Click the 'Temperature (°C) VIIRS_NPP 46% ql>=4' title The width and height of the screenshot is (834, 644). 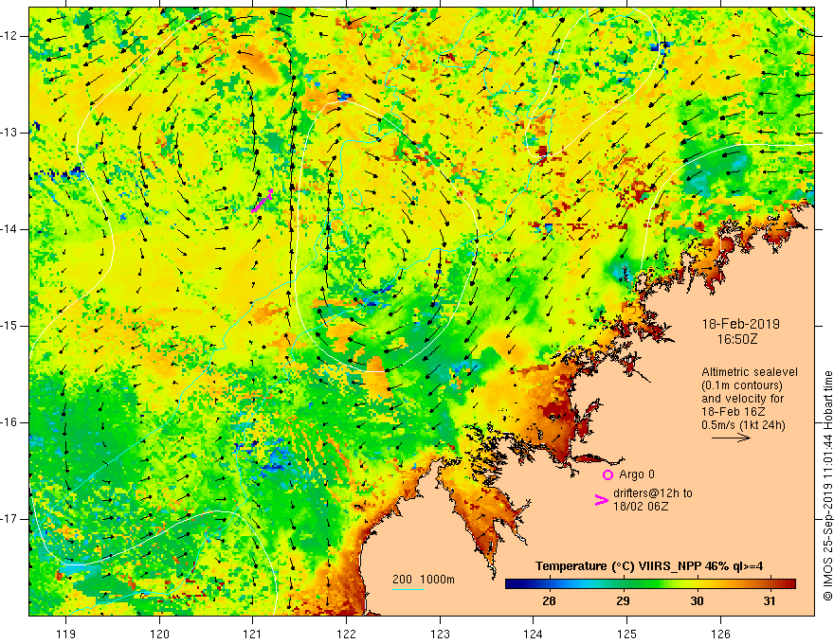[x=649, y=566]
